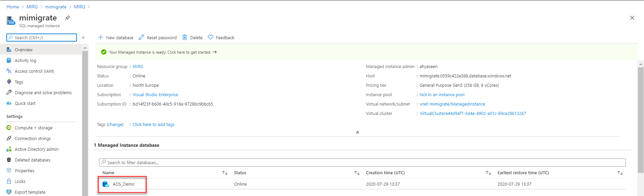Collapse the left sidebar menu
Viewport: 644px width, 196px height.
click(x=83, y=38)
